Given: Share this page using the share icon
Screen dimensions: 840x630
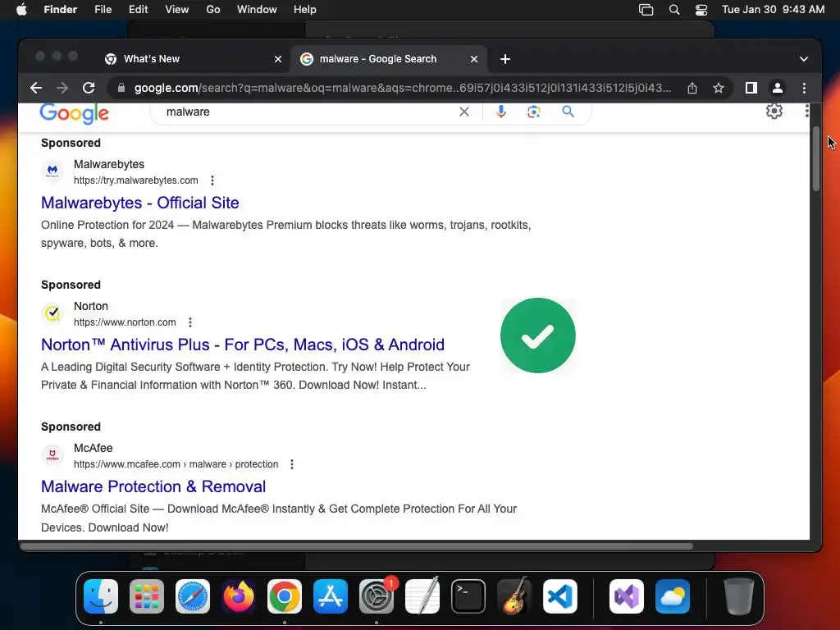Looking at the screenshot, I should [692, 88].
